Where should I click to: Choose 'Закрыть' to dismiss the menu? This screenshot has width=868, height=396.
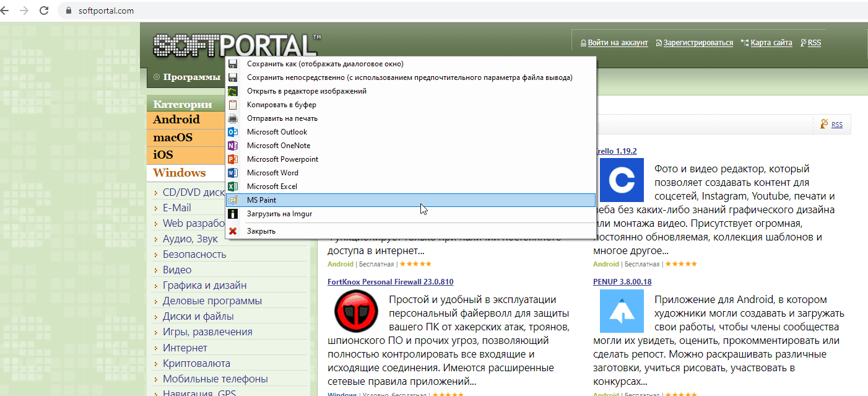point(410,231)
